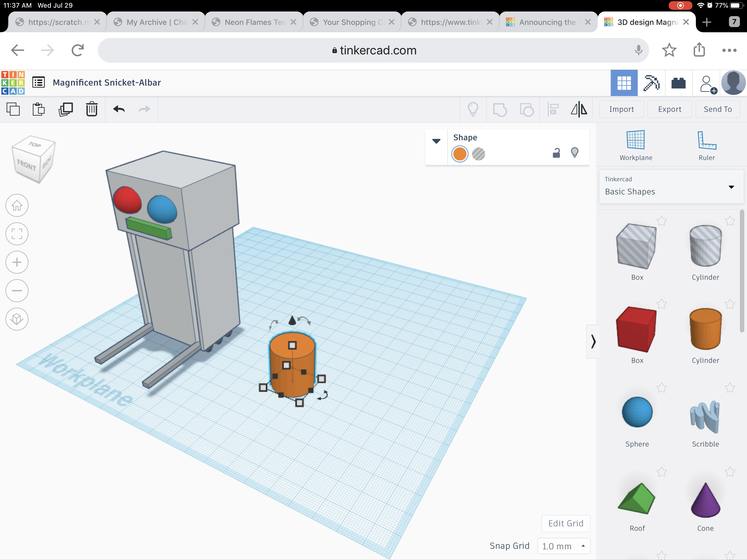Viewport: 747px width, 560px height.
Task: Open the Basic Shapes library dropdown
Action: click(x=671, y=186)
